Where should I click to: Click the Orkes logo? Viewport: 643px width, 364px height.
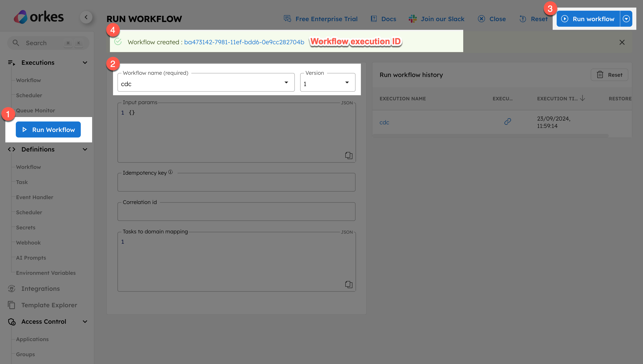[39, 16]
